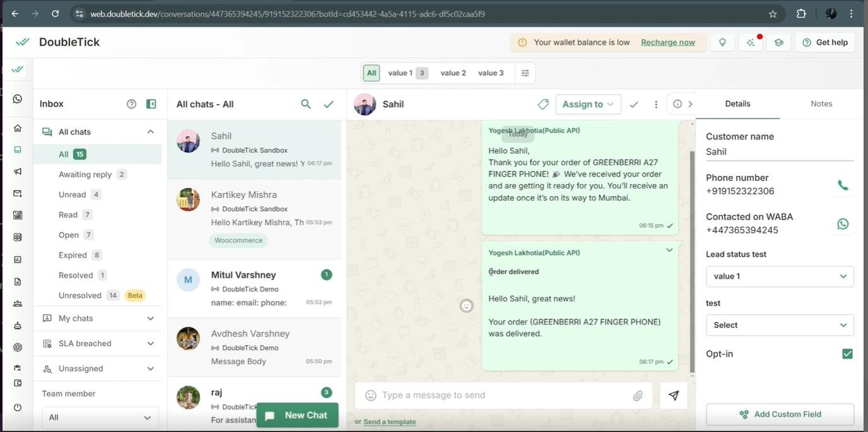
Task: Click the WhatsApp icon beside WABA number
Action: (x=843, y=224)
